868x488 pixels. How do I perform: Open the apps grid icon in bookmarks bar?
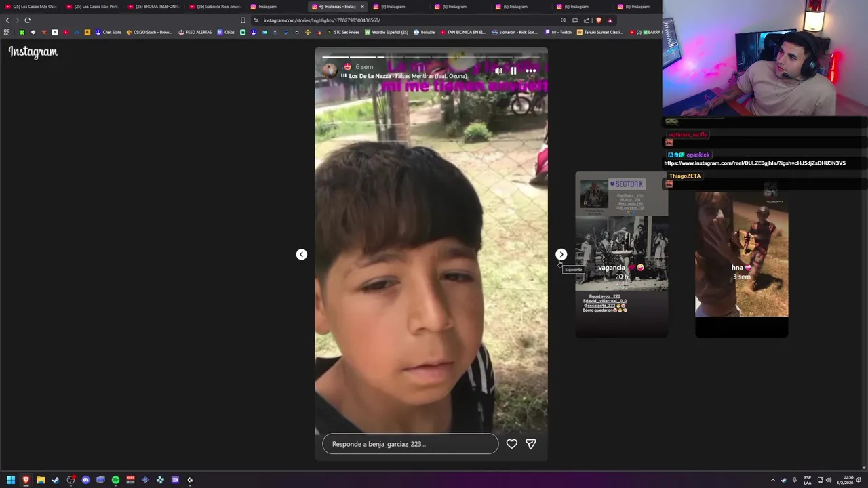(7, 32)
